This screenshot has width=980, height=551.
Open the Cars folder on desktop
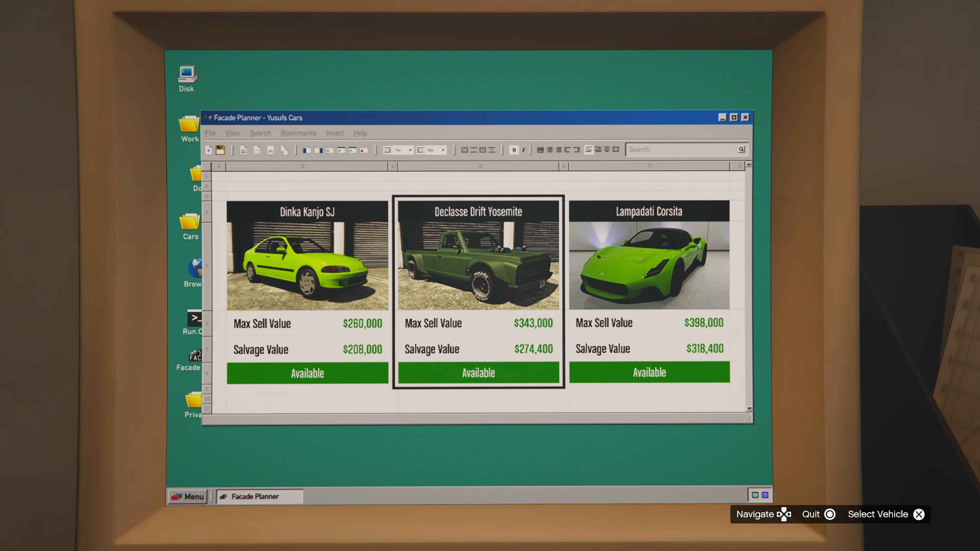point(190,227)
